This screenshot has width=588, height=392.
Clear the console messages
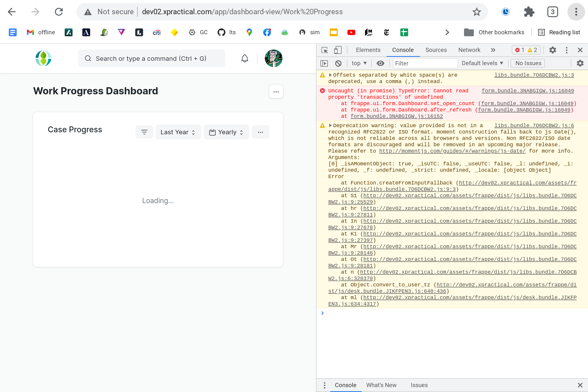click(x=339, y=63)
